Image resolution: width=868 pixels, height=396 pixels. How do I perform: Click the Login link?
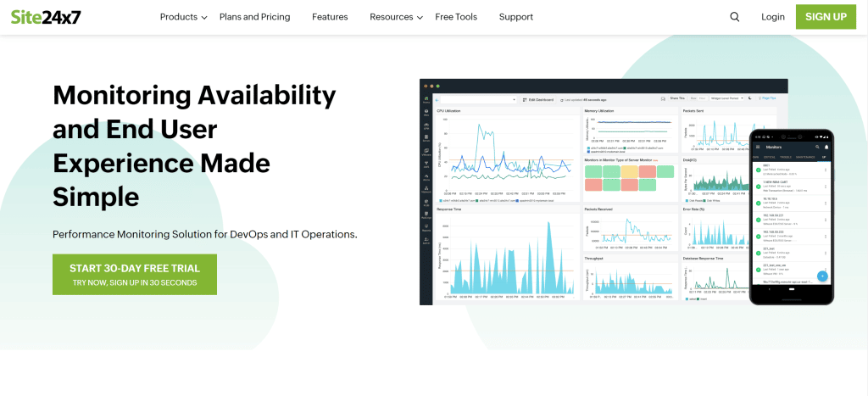click(x=773, y=17)
